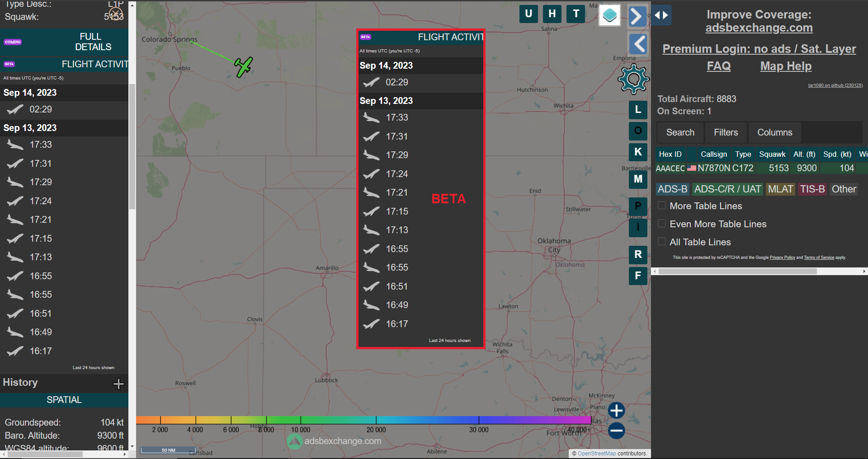
Task: Click 16:49 landing icon in overlay popup
Action: point(371,305)
